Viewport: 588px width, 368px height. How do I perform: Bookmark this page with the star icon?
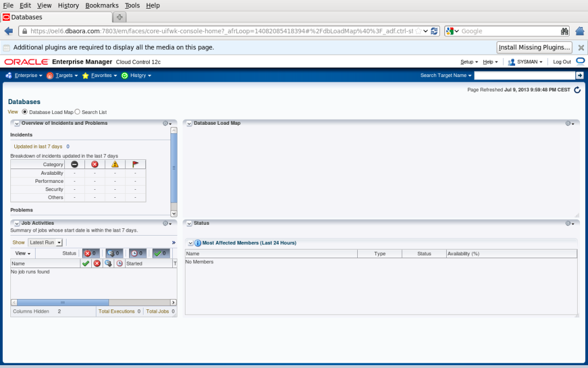tap(418, 31)
